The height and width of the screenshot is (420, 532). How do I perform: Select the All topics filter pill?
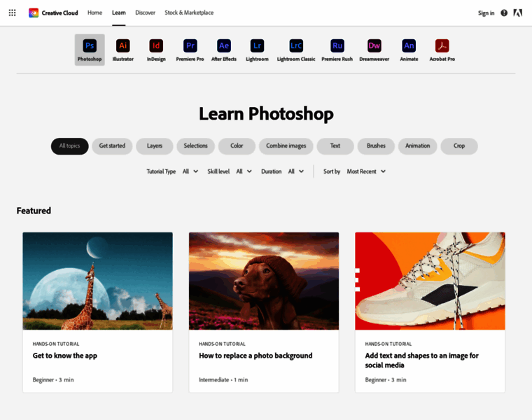pos(69,146)
